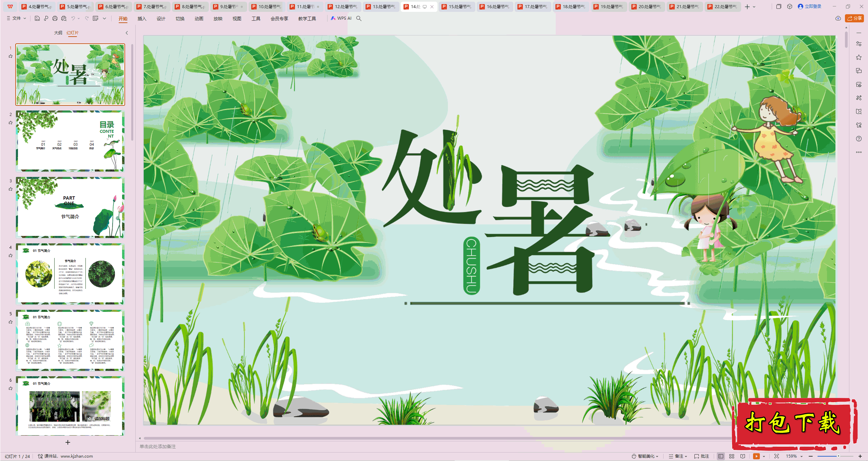
Task: Switch to 大纲 outline tab in panel
Action: point(58,33)
